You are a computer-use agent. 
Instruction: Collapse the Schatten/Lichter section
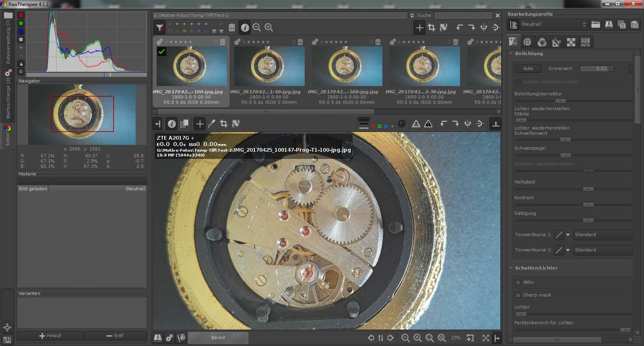[x=511, y=268]
